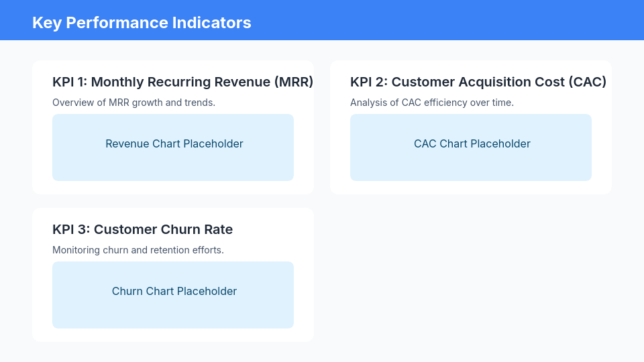Click the "Key Performance Indicators" page title
This screenshot has width=644, height=362.
point(142,23)
